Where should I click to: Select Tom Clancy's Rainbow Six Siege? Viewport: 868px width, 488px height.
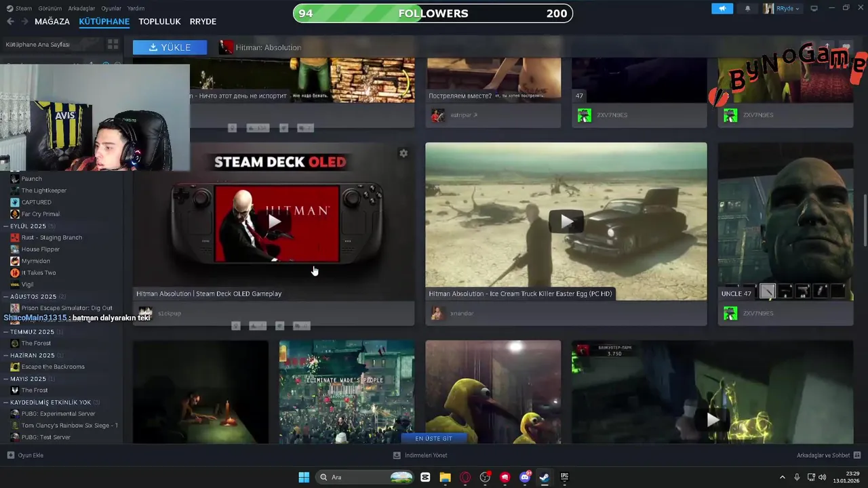(70, 426)
